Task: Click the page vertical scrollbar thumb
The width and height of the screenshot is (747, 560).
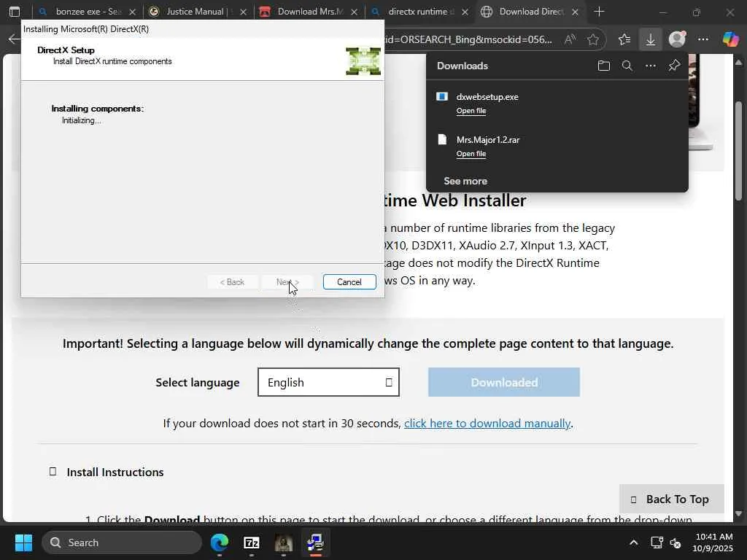Action: [739, 150]
